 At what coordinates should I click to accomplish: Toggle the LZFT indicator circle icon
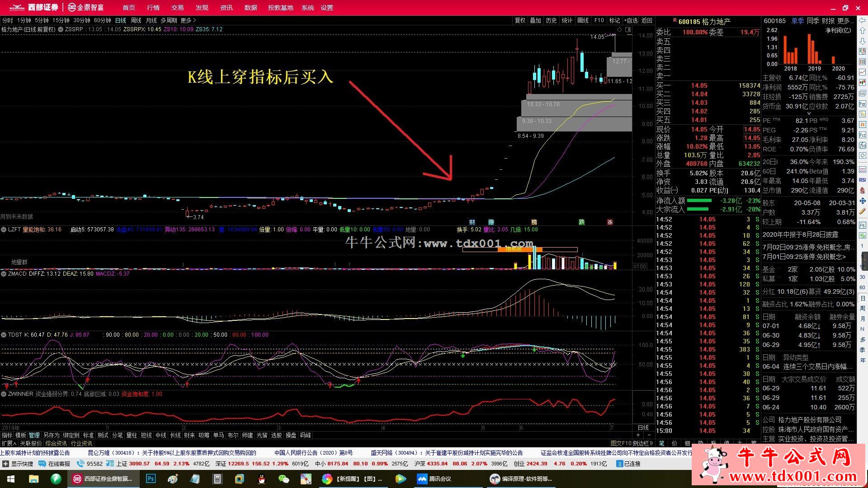coord(4,230)
